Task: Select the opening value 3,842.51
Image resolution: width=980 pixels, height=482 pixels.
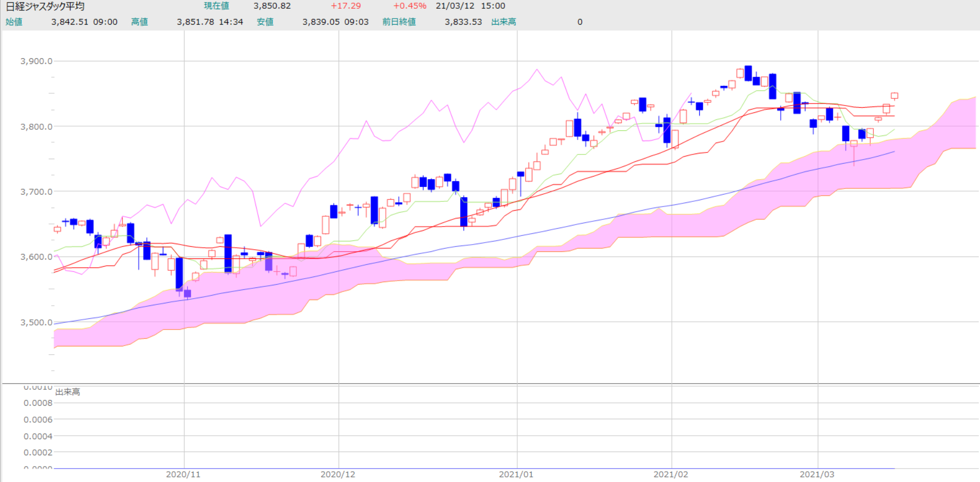Action: (70, 22)
